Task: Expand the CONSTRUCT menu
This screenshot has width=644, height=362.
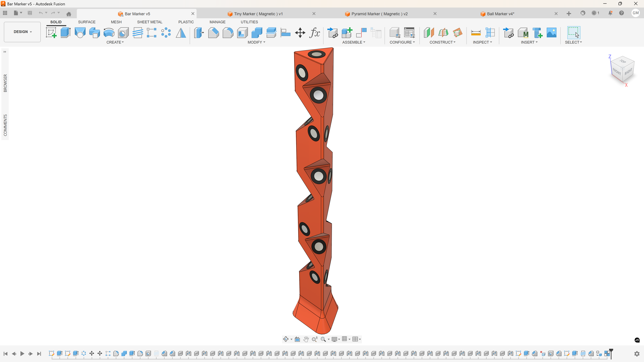Action: pyautogui.click(x=443, y=42)
